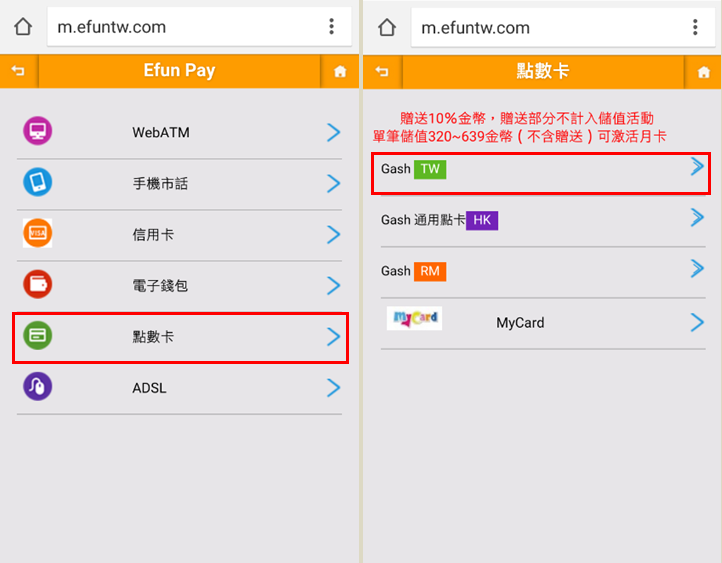Screen dimensions: 722x563
Task: Select 點數卡 payment option label
Action: pyautogui.click(x=153, y=337)
